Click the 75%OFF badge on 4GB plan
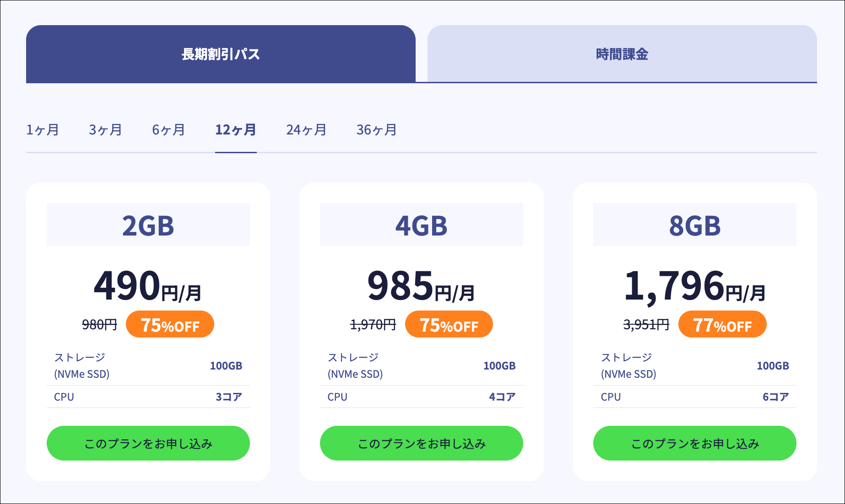 449,324
